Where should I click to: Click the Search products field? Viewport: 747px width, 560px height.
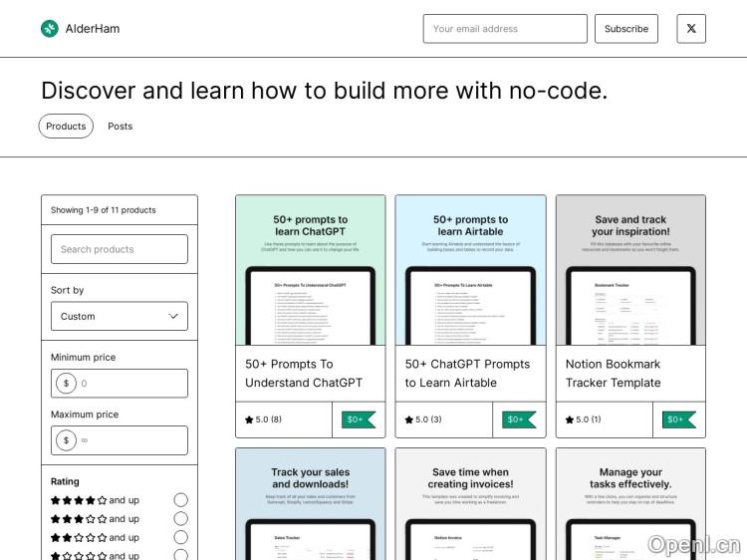point(120,249)
